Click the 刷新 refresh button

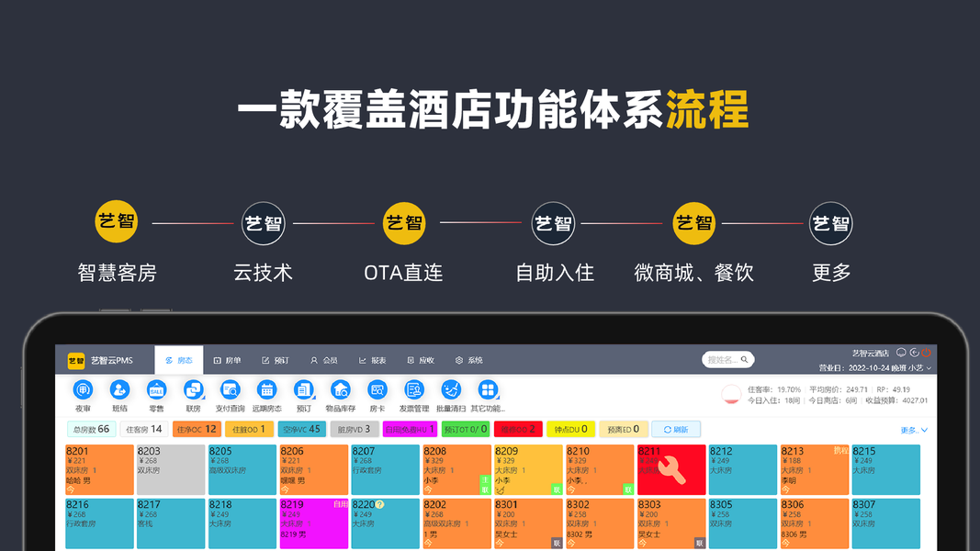(676, 429)
